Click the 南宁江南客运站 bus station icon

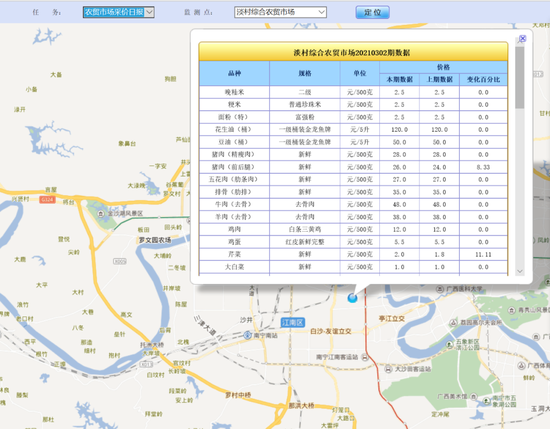pos(365,357)
